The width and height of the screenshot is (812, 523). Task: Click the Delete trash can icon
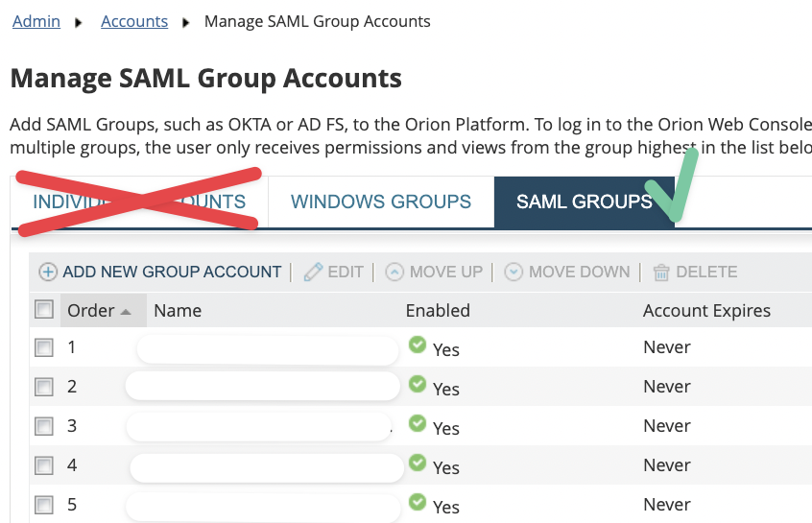pos(661,273)
